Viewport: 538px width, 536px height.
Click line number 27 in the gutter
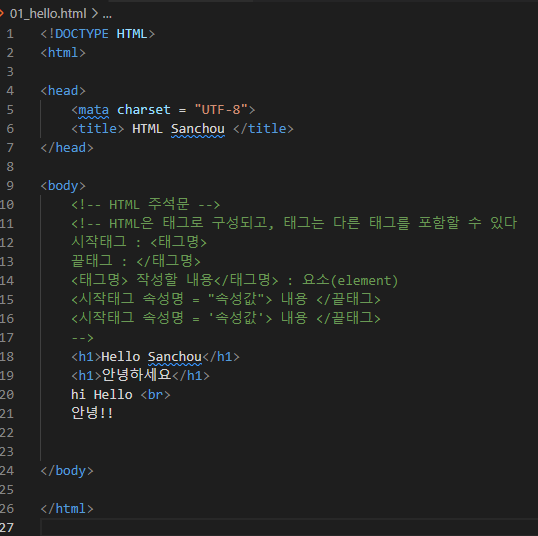7,528
